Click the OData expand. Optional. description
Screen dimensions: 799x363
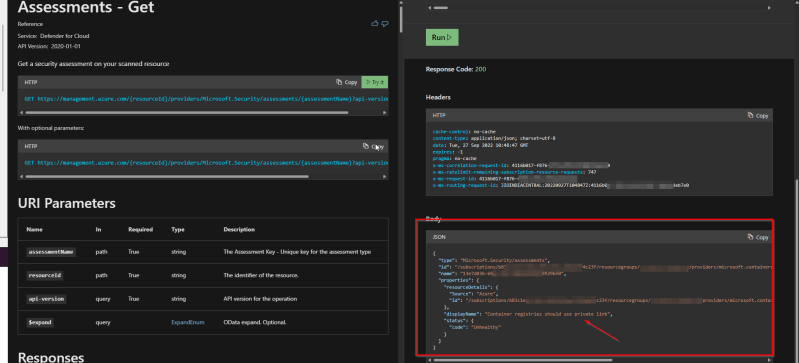coord(255,322)
